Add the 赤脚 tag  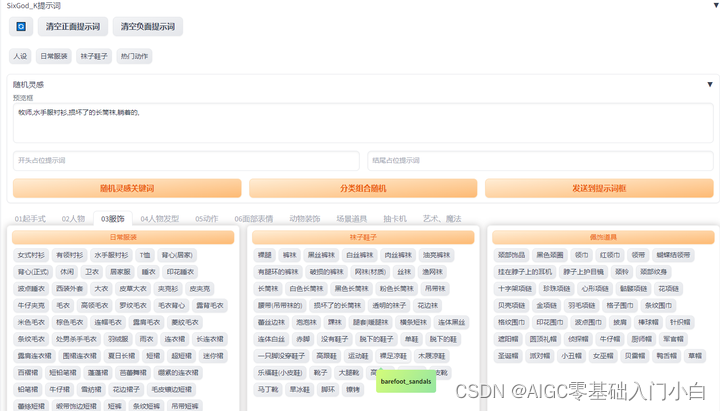click(x=303, y=339)
